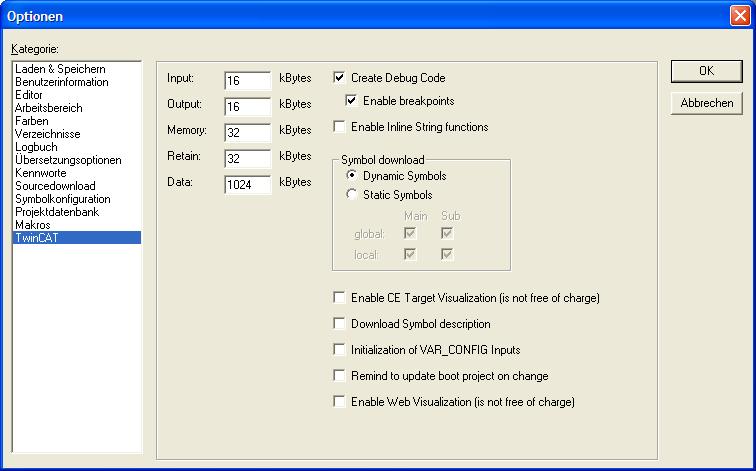Click the Data kBytes field

click(248, 185)
